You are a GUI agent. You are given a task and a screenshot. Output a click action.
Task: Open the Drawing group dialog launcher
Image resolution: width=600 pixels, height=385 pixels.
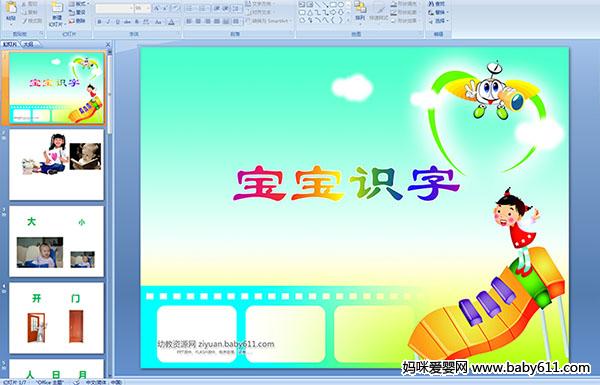click(420, 34)
